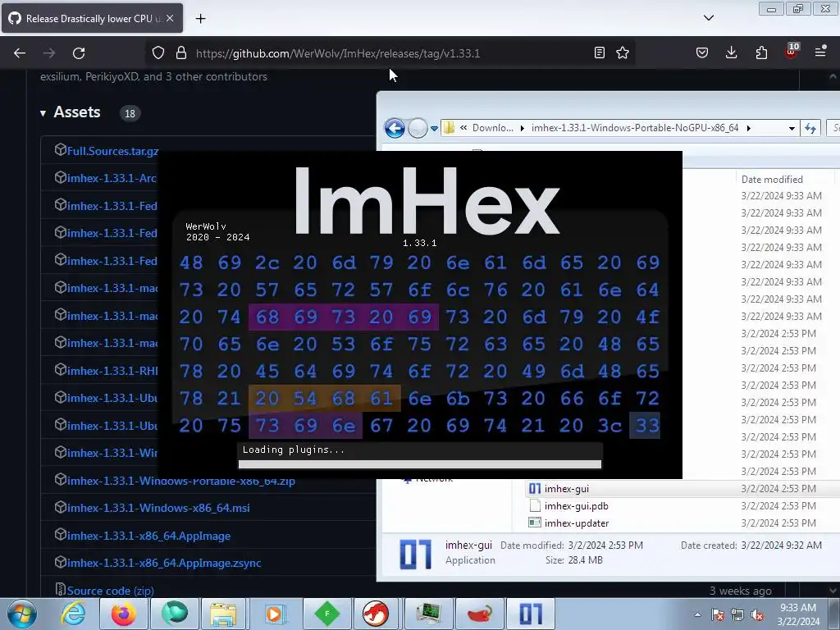The image size is (840, 630).
Task: List all Firefox tabs dropdown chevron
Action: tap(709, 18)
